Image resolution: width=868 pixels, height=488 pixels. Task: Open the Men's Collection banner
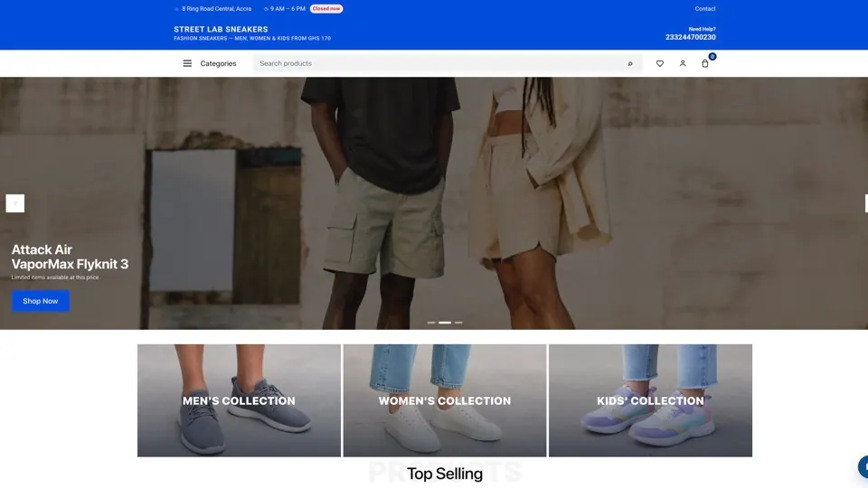pyautogui.click(x=239, y=400)
